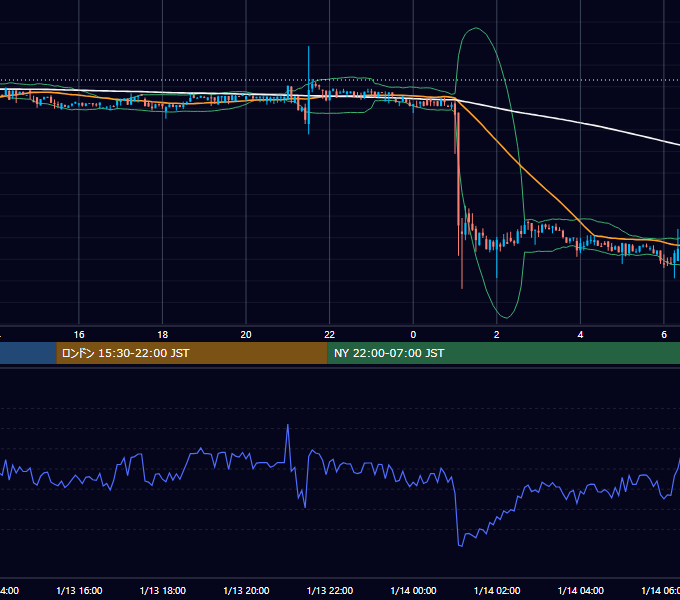Click the 0 hour axis label
The width and height of the screenshot is (680, 600).
413,335
